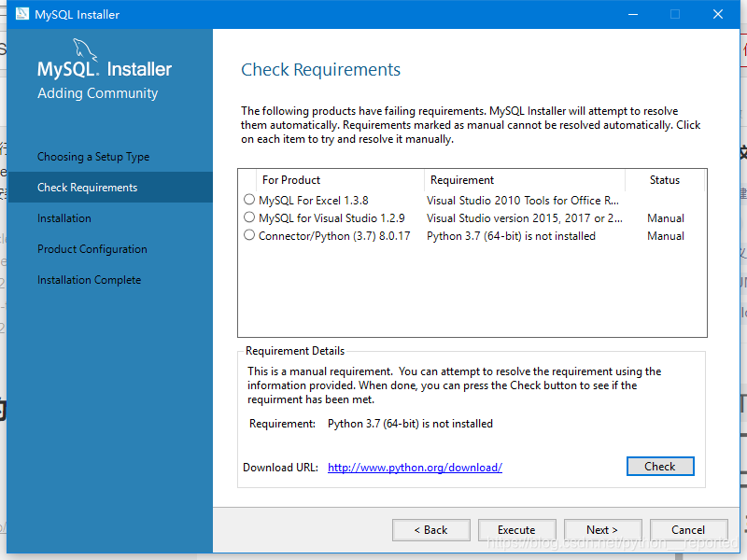Close the MySQL Installer window
Screen dimensions: 747x560
click(x=718, y=14)
